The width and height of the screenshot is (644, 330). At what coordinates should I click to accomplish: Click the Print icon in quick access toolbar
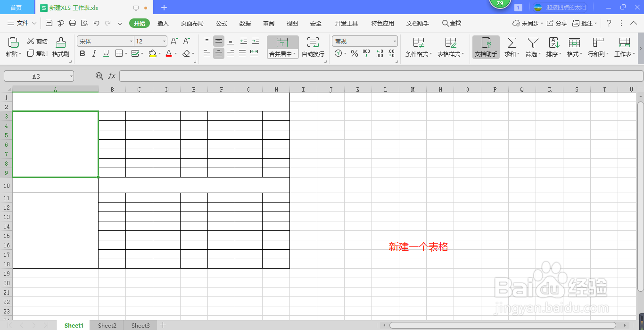(73, 23)
